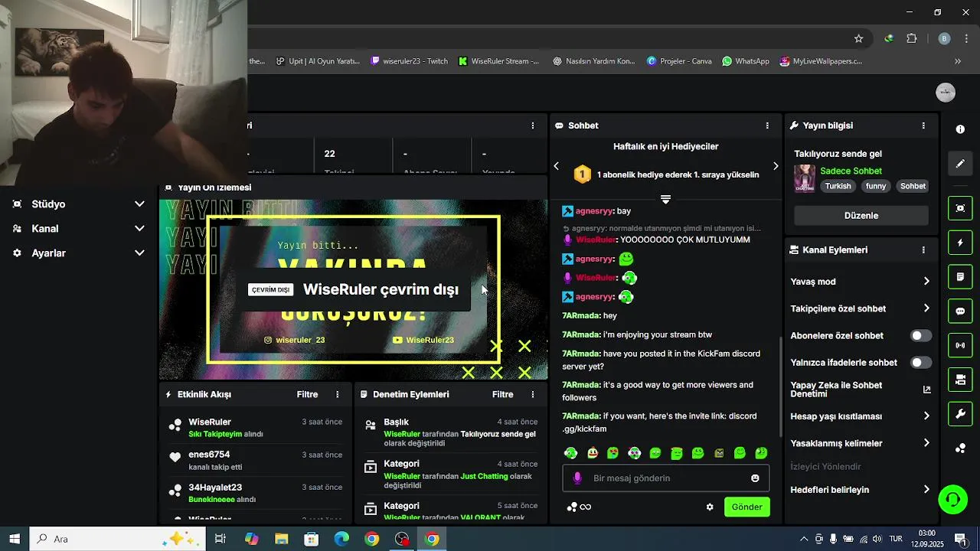This screenshot has width=980, height=551.
Task: Go to previous gifters leaderboard slide
Action: pos(557,166)
